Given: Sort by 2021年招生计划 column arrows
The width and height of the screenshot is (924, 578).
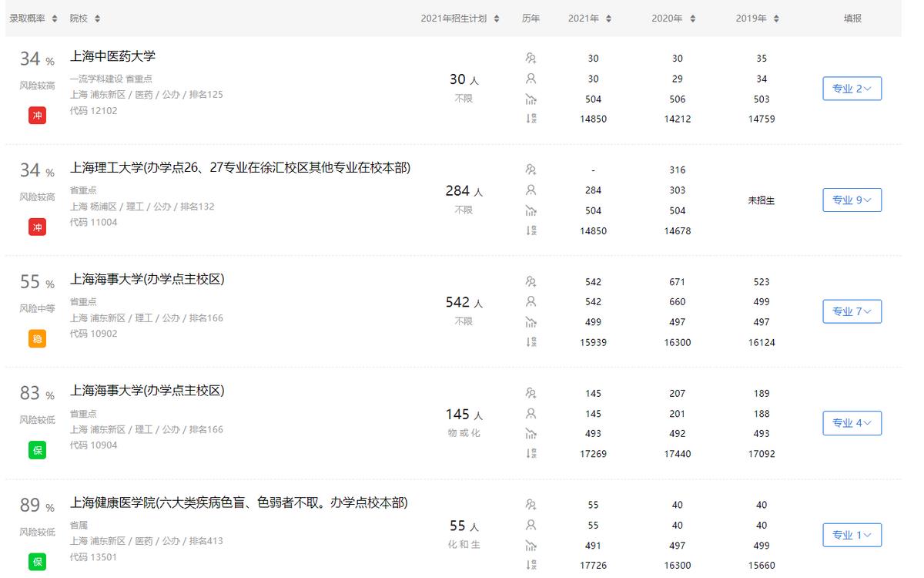Looking at the screenshot, I should (x=497, y=18).
